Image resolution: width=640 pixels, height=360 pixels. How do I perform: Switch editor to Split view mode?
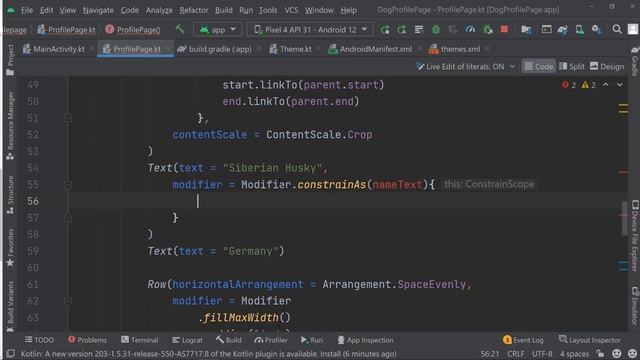[x=571, y=66]
